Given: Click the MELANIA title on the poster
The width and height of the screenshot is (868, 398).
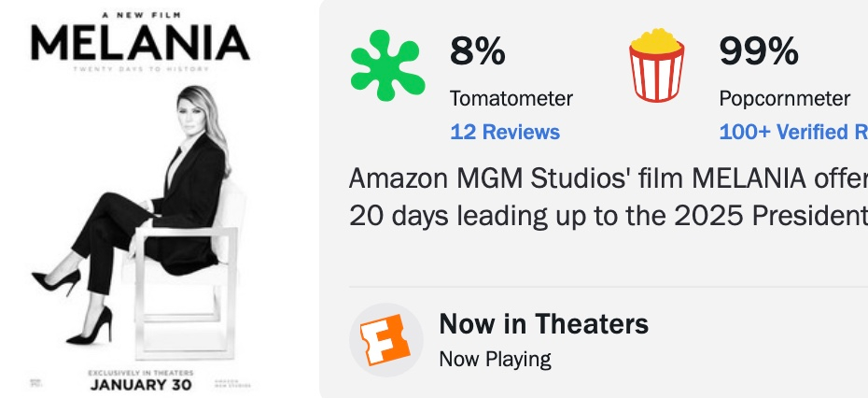Looking at the screenshot, I should tap(140, 43).
